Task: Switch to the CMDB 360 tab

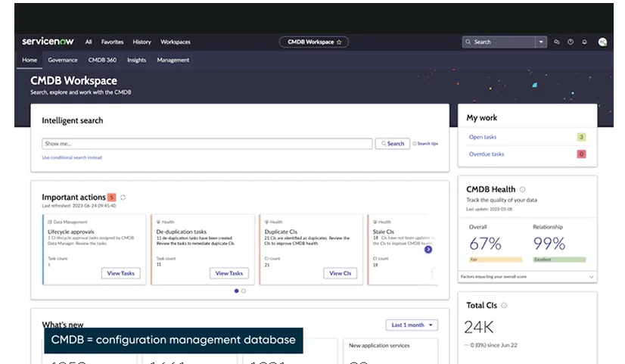Action: point(102,60)
